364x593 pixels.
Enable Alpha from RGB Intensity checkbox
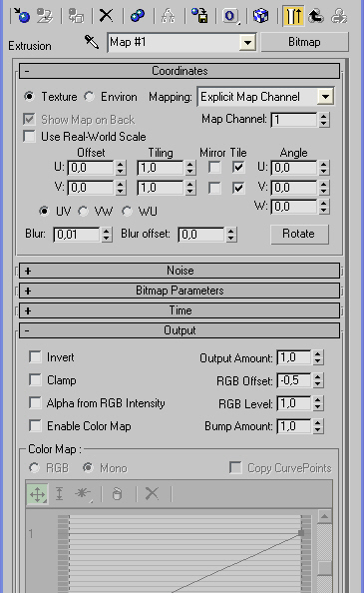point(35,402)
